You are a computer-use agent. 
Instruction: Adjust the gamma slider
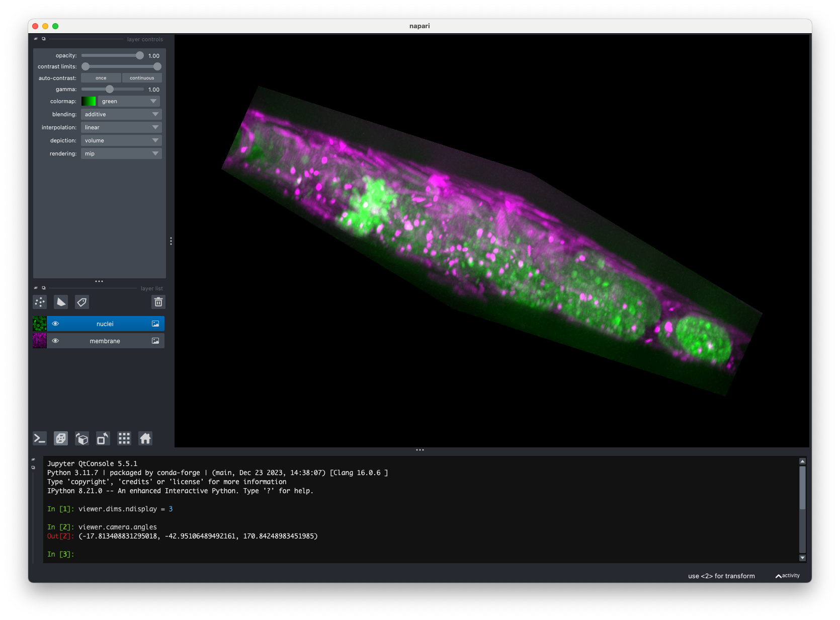[111, 89]
